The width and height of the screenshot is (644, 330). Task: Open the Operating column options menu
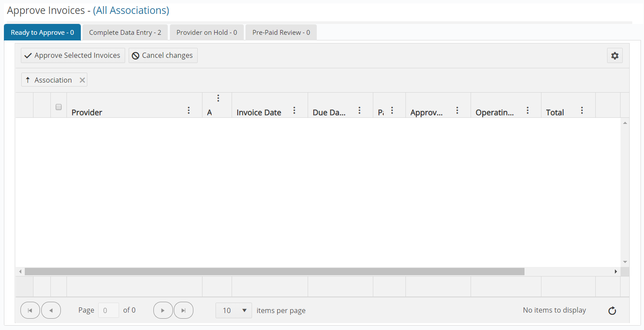[x=528, y=110]
